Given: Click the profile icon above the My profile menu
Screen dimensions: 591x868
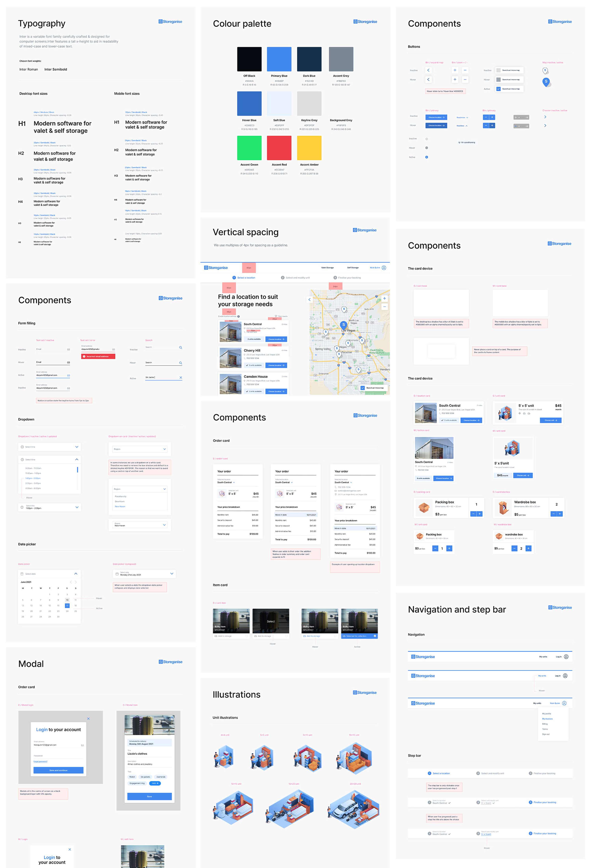Looking at the screenshot, I should point(564,703).
